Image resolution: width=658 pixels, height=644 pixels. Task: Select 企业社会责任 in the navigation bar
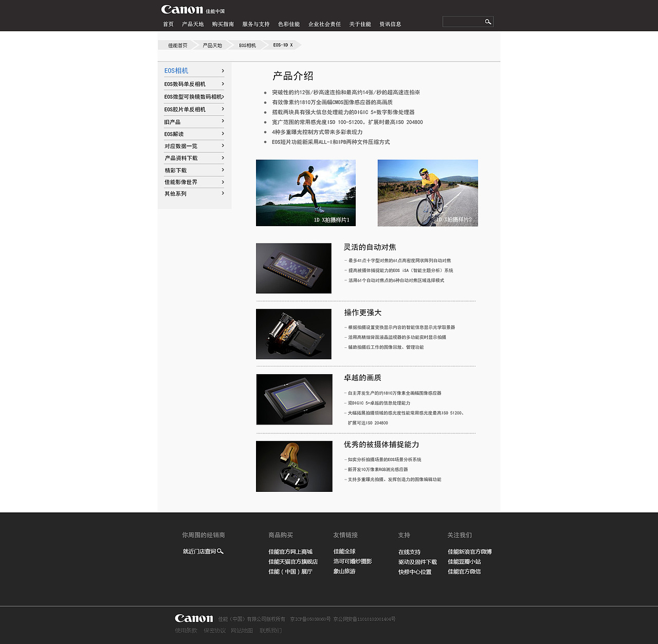pos(324,24)
